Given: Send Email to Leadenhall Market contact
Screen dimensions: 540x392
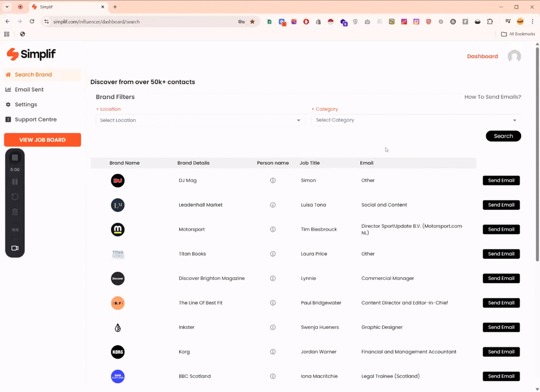Looking at the screenshot, I should pyautogui.click(x=501, y=205).
